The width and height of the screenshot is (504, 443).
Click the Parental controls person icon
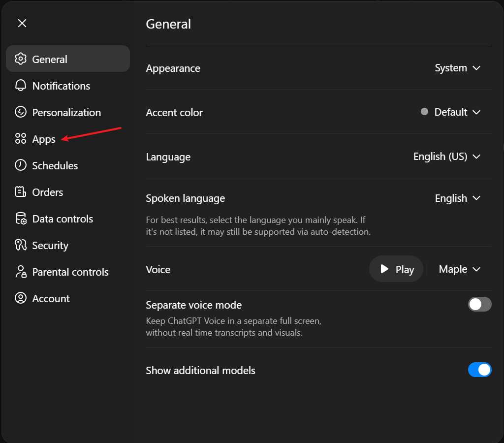click(x=20, y=271)
